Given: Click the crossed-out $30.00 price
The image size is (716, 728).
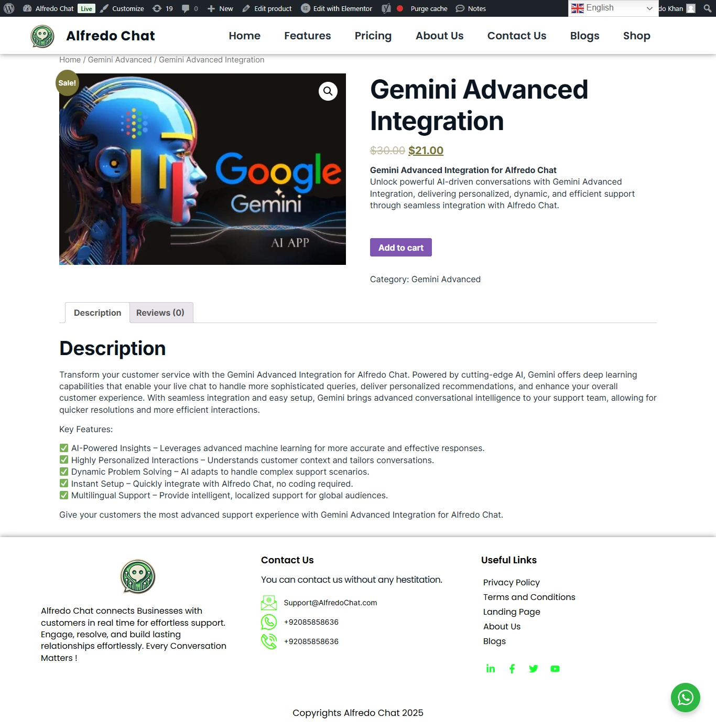Looking at the screenshot, I should click(x=387, y=151).
